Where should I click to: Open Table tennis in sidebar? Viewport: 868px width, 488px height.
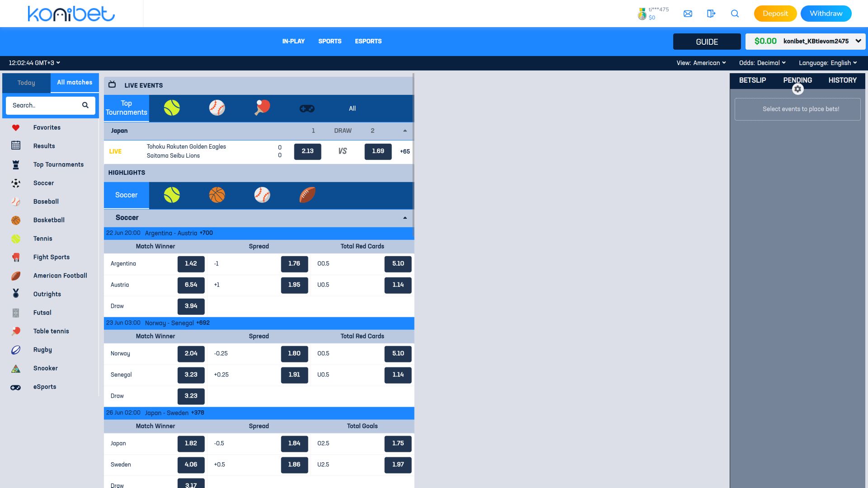51,331
